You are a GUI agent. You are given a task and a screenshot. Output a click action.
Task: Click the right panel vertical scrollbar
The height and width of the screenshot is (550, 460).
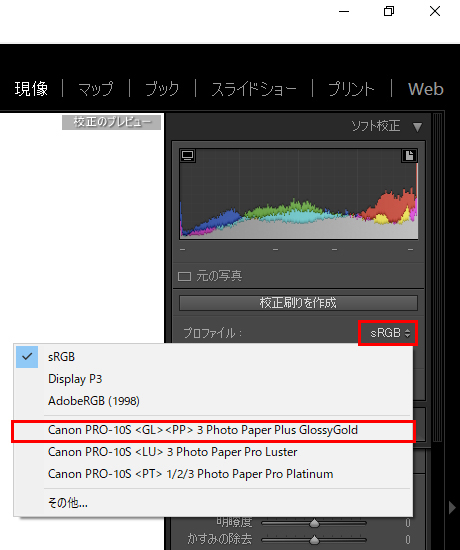438,277
